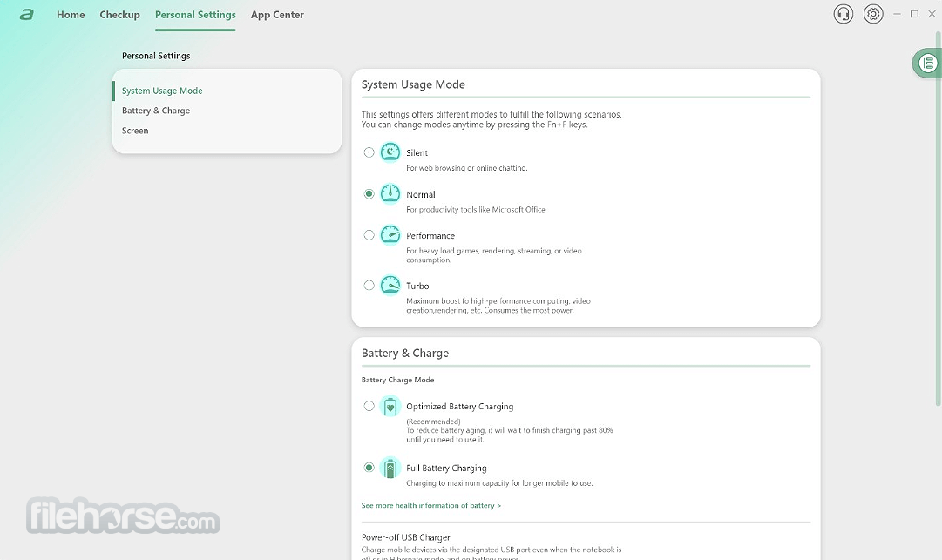Click the Optimized Battery Charging label
Screen dimensions: 942x560
coord(459,407)
